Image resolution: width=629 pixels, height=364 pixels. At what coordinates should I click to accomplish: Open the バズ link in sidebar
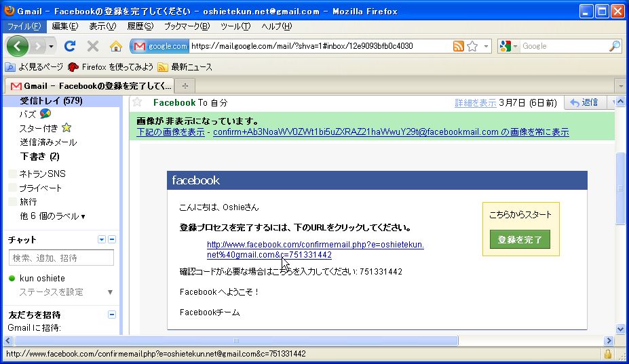[x=28, y=115]
